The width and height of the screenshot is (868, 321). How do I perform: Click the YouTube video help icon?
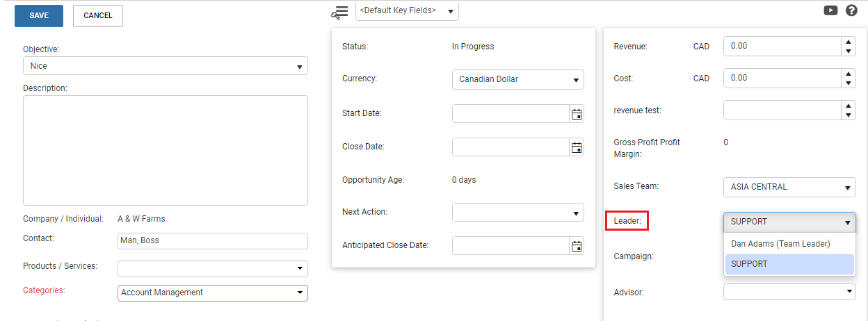(830, 10)
